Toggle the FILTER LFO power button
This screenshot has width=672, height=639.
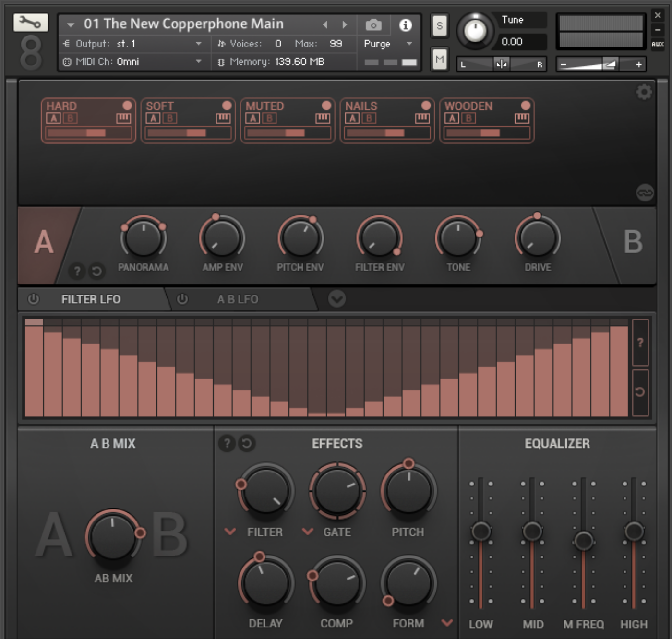33,299
